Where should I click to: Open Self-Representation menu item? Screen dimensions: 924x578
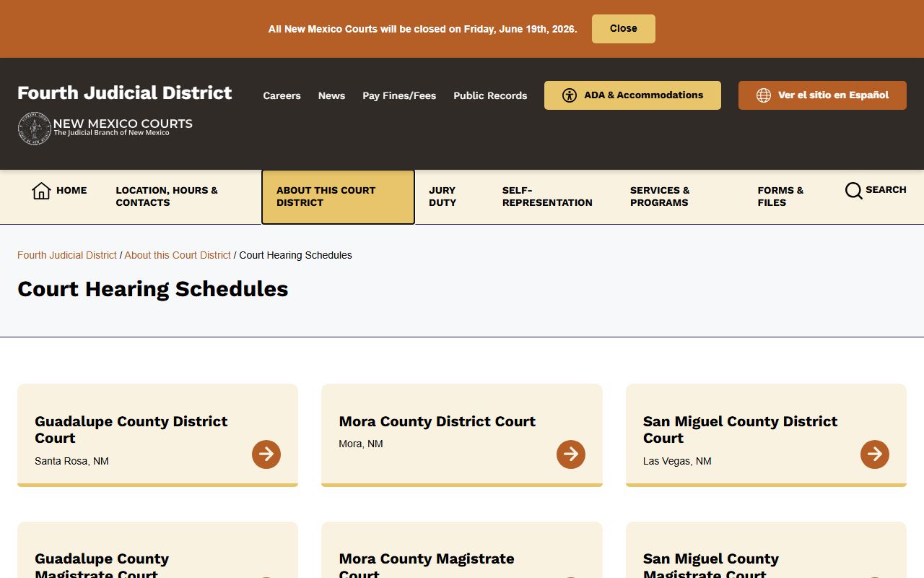click(x=547, y=197)
